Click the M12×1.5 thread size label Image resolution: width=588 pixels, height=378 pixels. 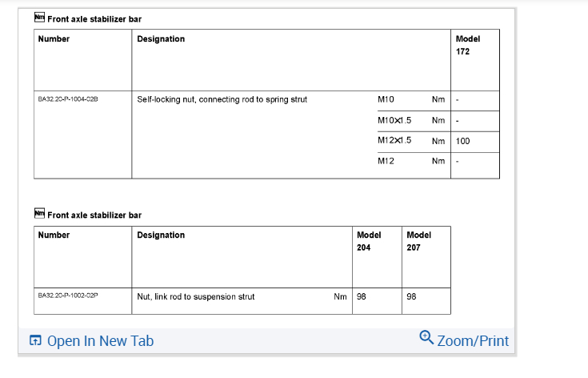pyautogui.click(x=394, y=140)
